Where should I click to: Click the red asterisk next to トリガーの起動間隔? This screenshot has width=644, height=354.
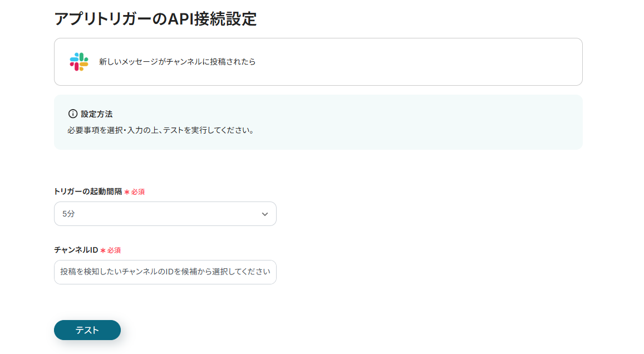pos(127,192)
